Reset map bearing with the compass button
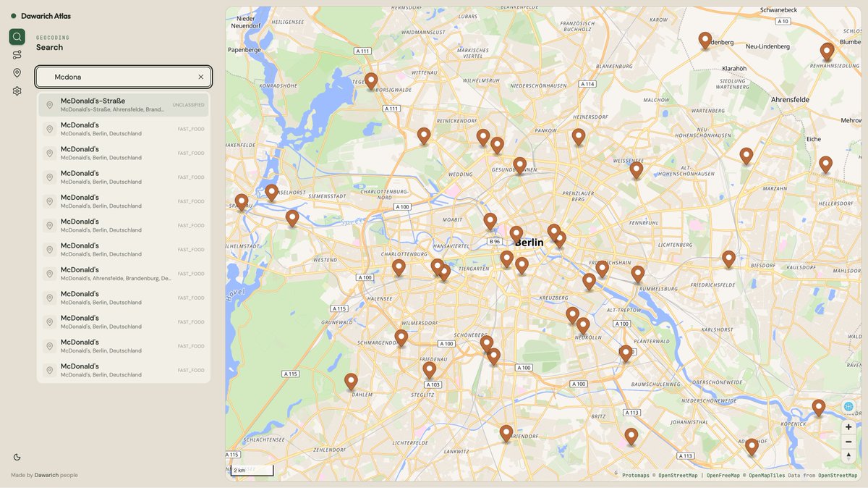Image resolution: width=868 pixels, height=488 pixels. [x=848, y=455]
